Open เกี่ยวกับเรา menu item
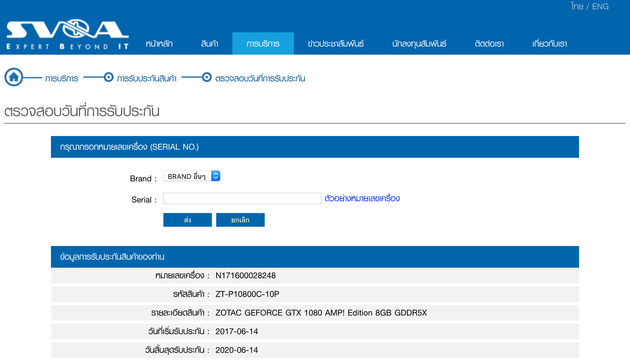Screen dimensions: 630x364 point(550,44)
